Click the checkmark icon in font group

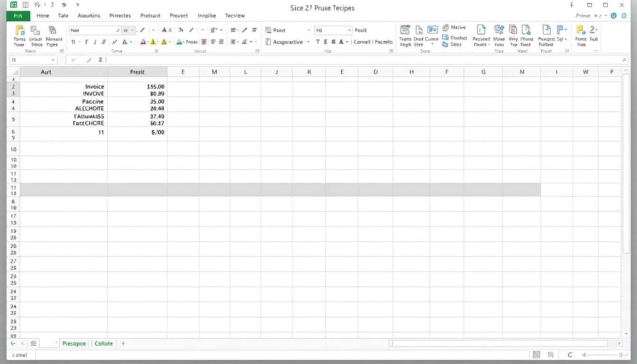pyautogui.click(x=115, y=42)
